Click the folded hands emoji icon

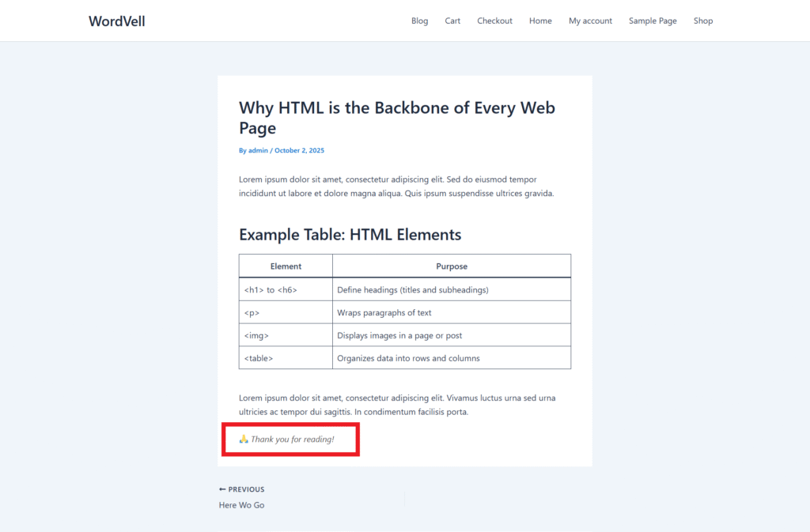(244, 439)
